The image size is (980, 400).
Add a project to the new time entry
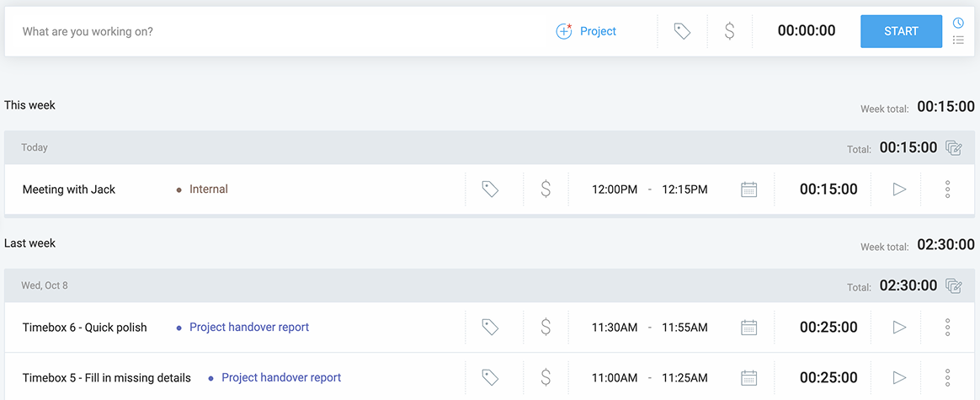(x=586, y=31)
